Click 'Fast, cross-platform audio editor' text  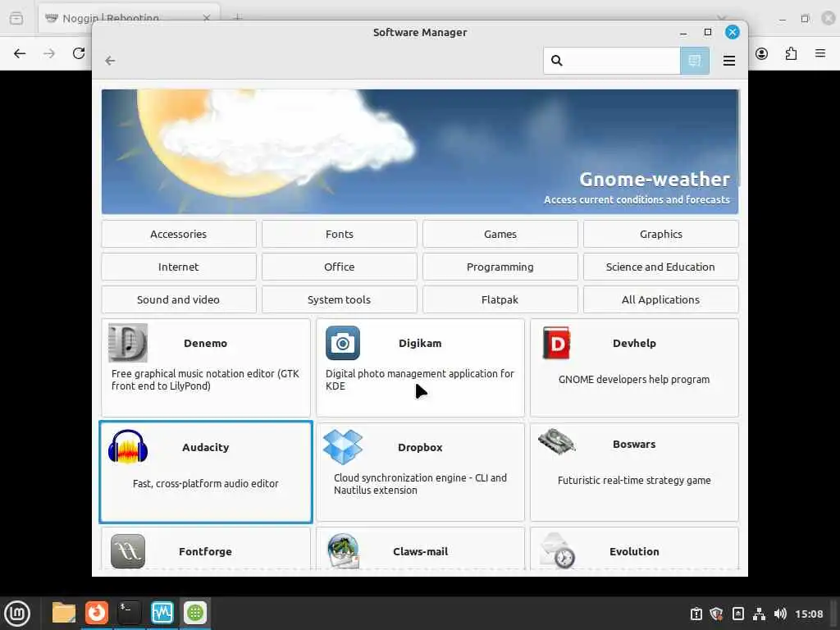(x=206, y=483)
